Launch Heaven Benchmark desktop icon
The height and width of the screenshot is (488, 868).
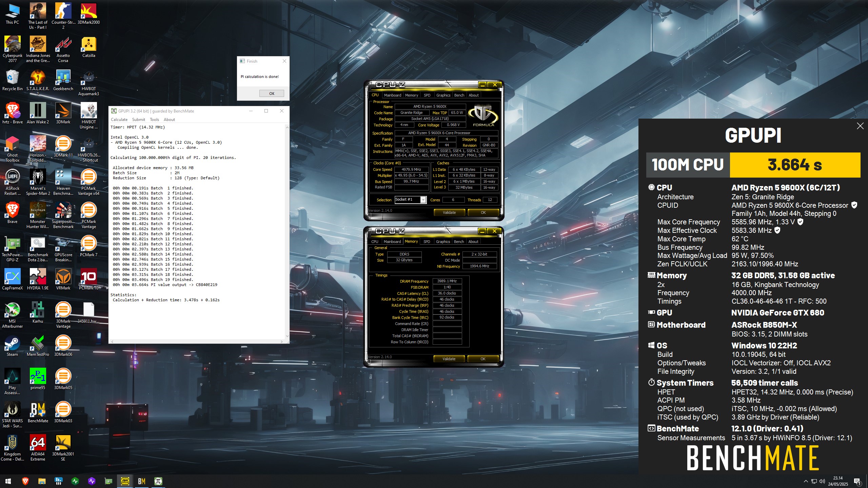coord(63,182)
